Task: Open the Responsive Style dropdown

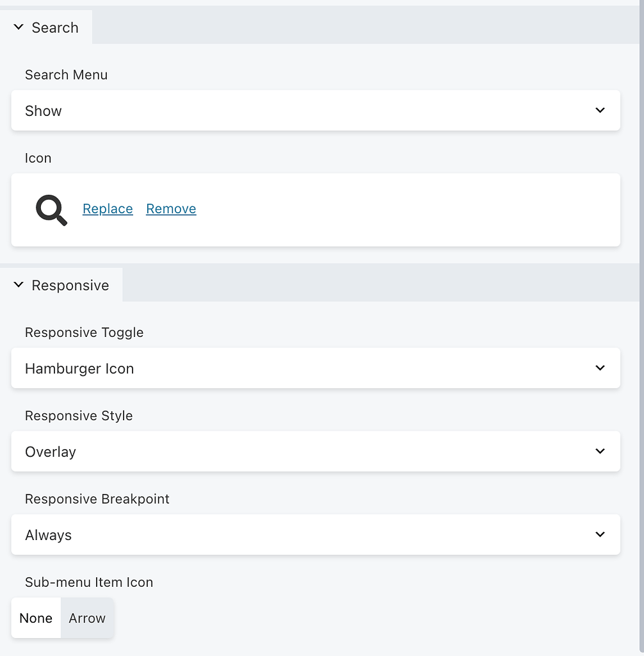Action: tap(316, 451)
